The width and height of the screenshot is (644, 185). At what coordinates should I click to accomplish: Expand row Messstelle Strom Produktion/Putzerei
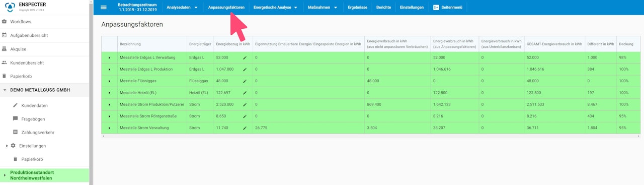109,104
